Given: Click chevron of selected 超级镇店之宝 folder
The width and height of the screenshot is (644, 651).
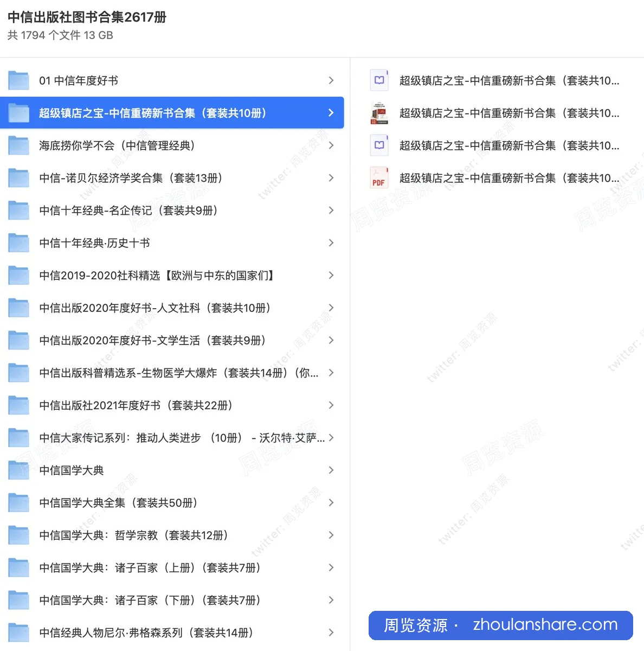Looking at the screenshot, I should pos(331,113).
